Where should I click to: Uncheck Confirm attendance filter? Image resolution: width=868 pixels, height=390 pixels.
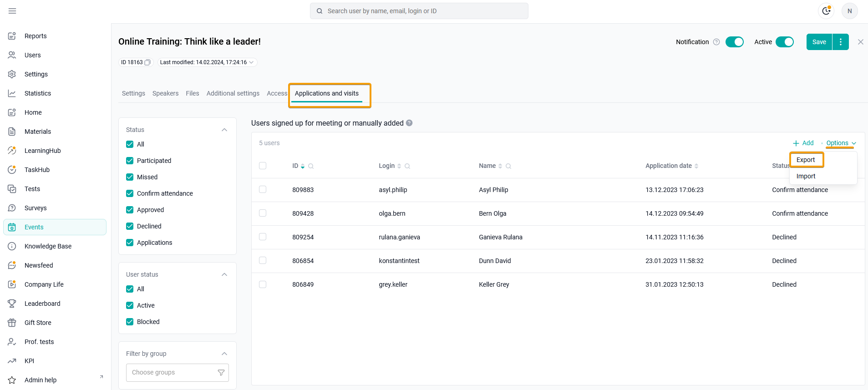click(130, 193)
